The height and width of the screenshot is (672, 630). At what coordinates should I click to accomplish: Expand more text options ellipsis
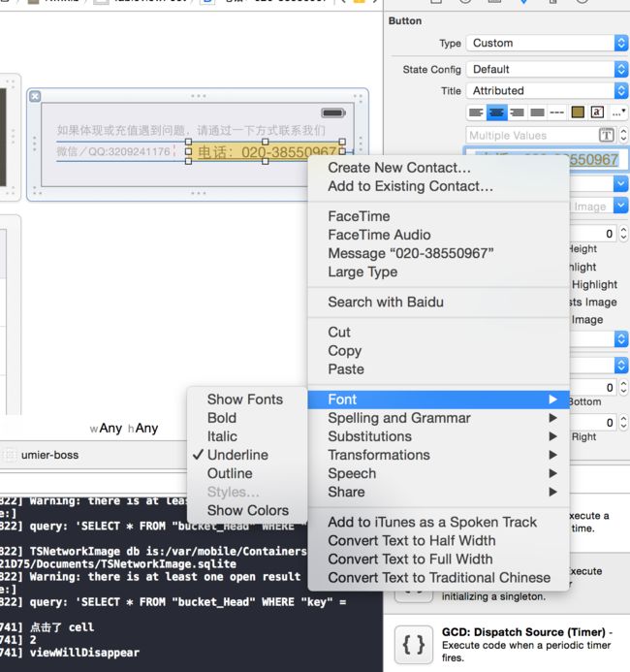[x=618, y=112]
